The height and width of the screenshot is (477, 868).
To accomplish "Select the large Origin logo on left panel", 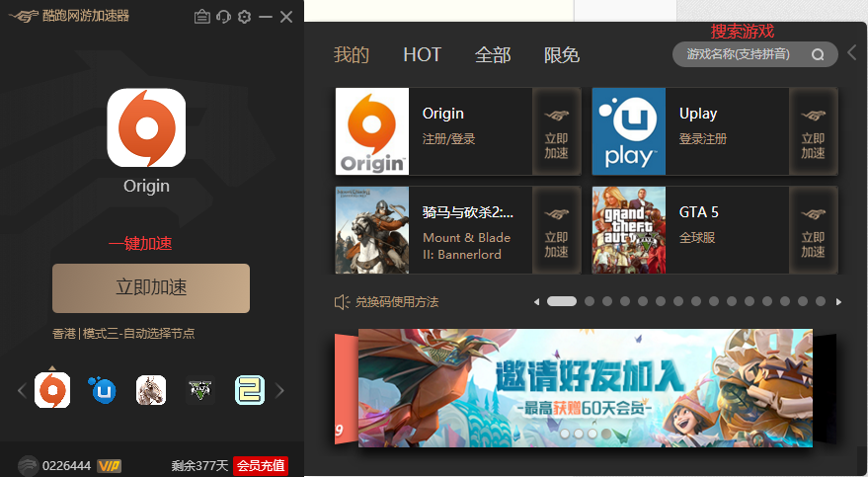I will click(x=146, y=127).
